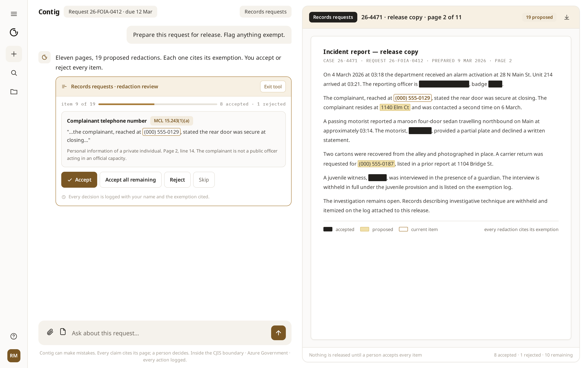Image resolution: width=588 pixels, height=368 pixels.
Task: Click the redacted reporting officer name block
Action: point(444,84)
